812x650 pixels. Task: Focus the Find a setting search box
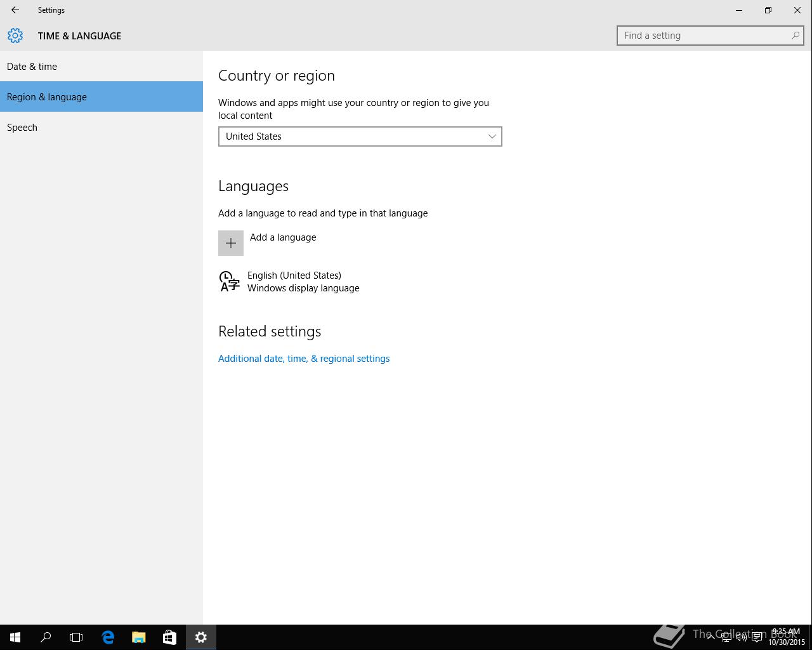coord(710,36)
